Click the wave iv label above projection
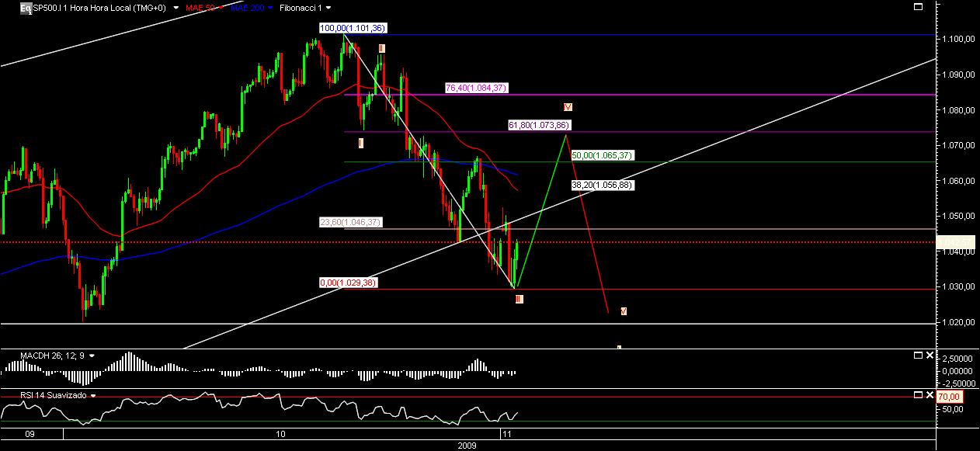The width and height of the screenshot is (980, 451). click(568, 106)
